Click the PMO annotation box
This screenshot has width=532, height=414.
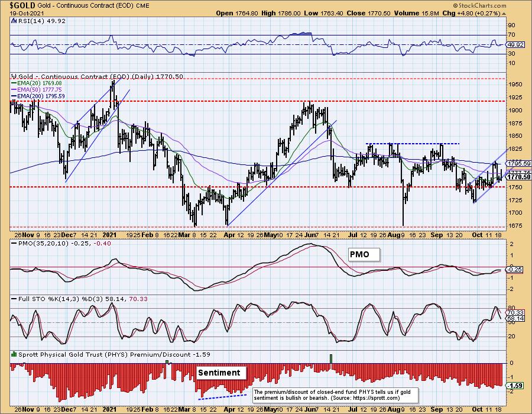[x=364, y=254]
